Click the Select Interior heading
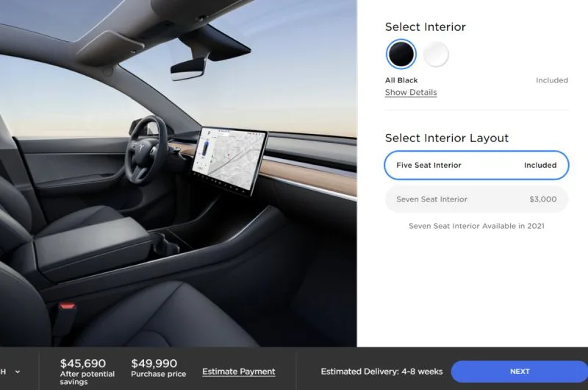 pyautogui.click(x=426, y=27)
